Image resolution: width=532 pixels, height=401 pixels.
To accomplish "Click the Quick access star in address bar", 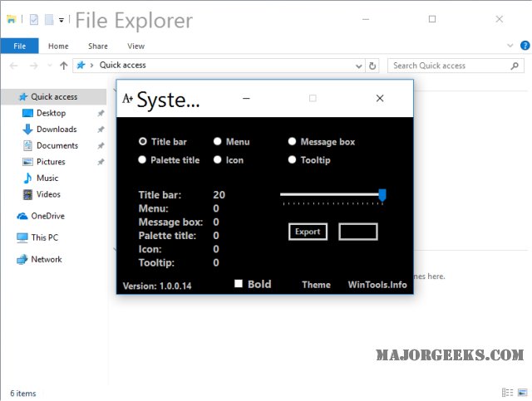I will 81,65.
